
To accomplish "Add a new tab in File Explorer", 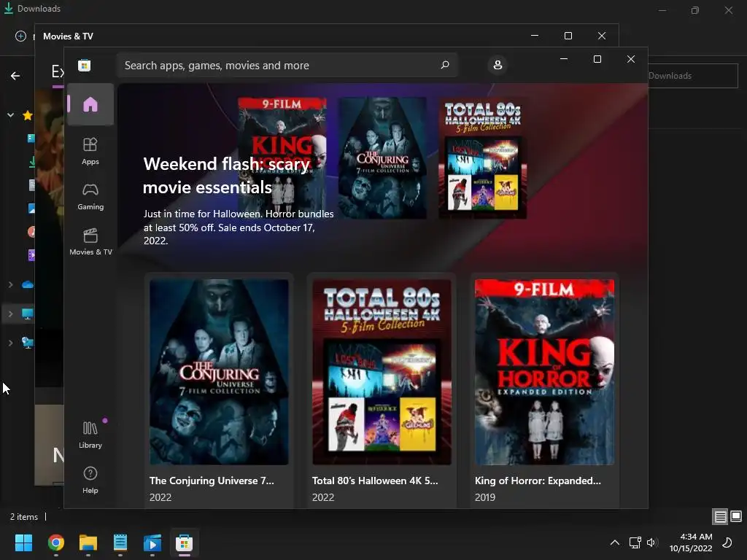I will coord(20,36).
